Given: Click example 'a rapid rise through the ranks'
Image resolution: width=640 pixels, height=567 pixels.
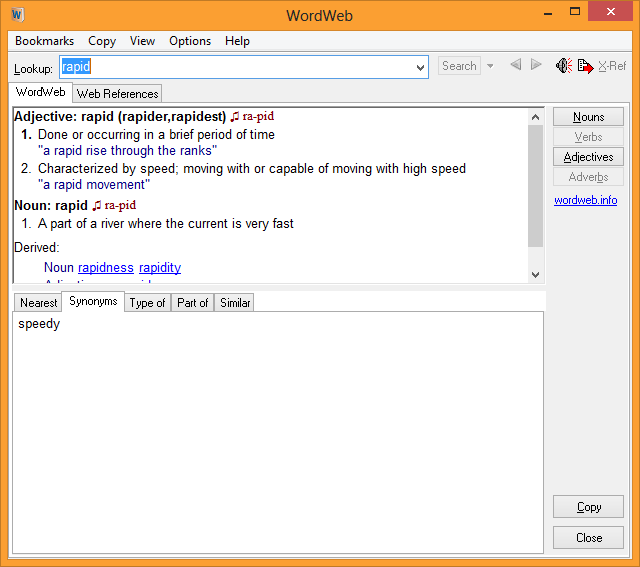Looking at the screenshot, I should tap(127, 151).
